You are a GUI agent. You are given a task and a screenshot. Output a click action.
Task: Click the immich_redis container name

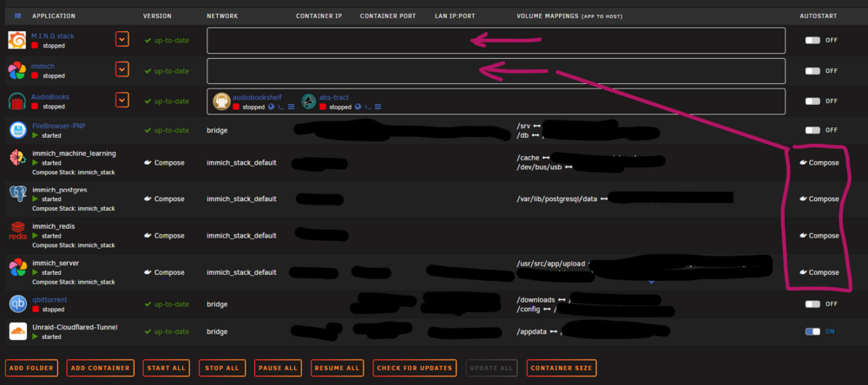tap(53, 226)
